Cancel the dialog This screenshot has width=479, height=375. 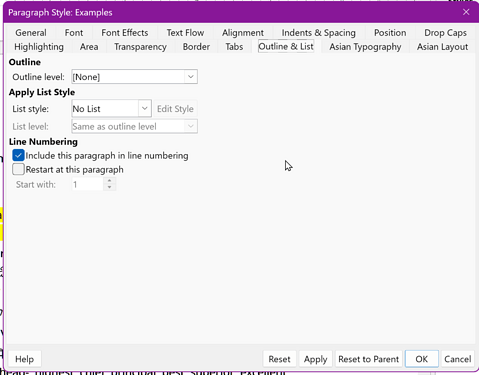458,359
